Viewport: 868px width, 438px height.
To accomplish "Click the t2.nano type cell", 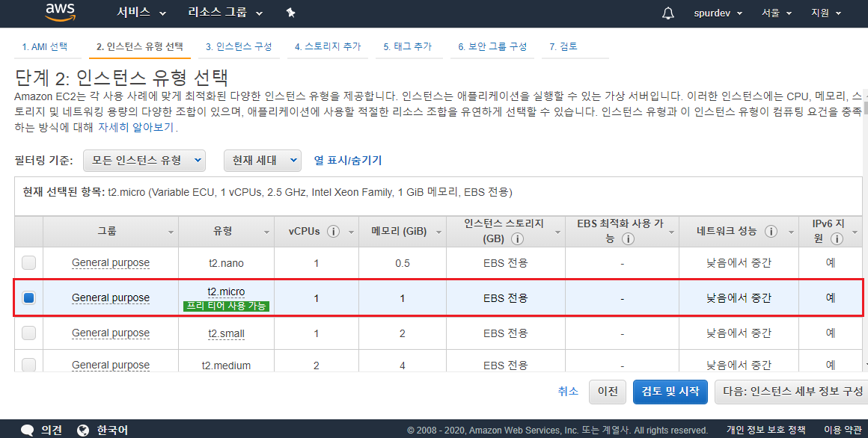I will point(226,263).
